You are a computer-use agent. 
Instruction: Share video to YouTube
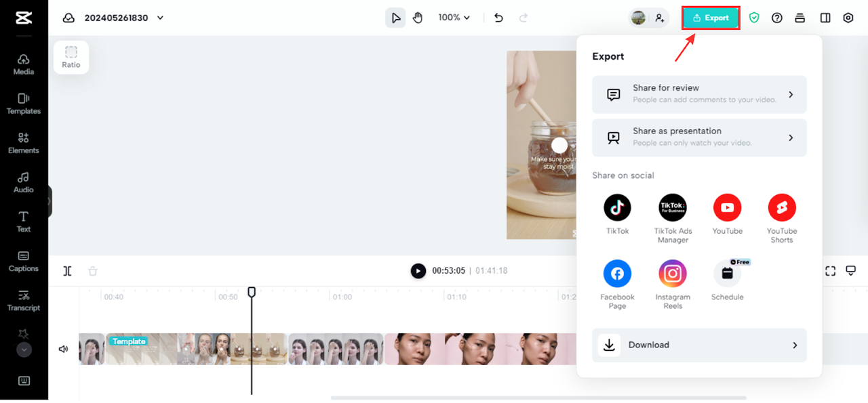[x=728, y=214]
